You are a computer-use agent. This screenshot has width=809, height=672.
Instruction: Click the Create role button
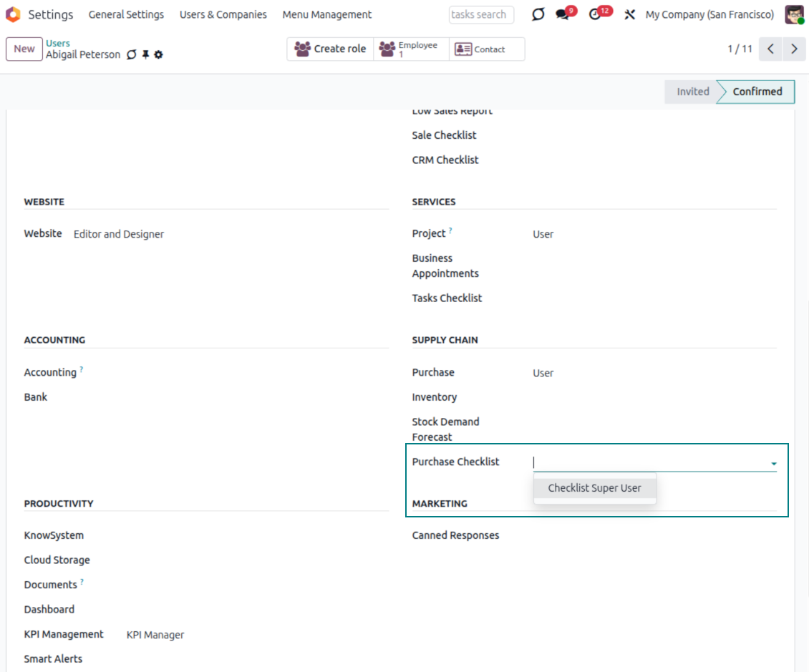pyautogui.click(x=330, y=49)
